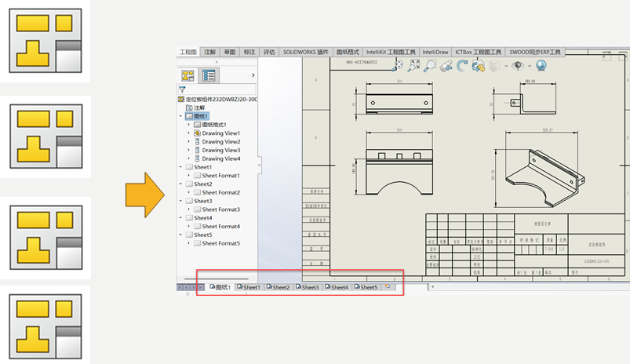Click the topmost sheet layout thumbnail on left
Image resolution: width=630 pixels, height=364 pixels.
point(46,41)
